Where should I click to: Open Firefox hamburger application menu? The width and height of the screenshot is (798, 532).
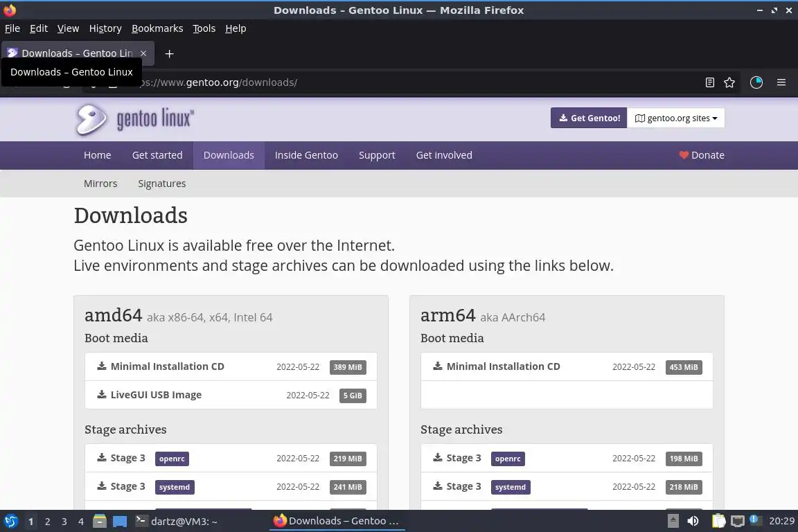coord(781,82)
